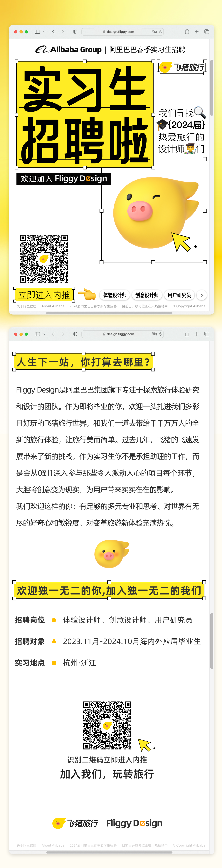Screen dimensions: 222x868
Task: Click the text 识别二维码立即进入内推
Action: click(107, 760)
